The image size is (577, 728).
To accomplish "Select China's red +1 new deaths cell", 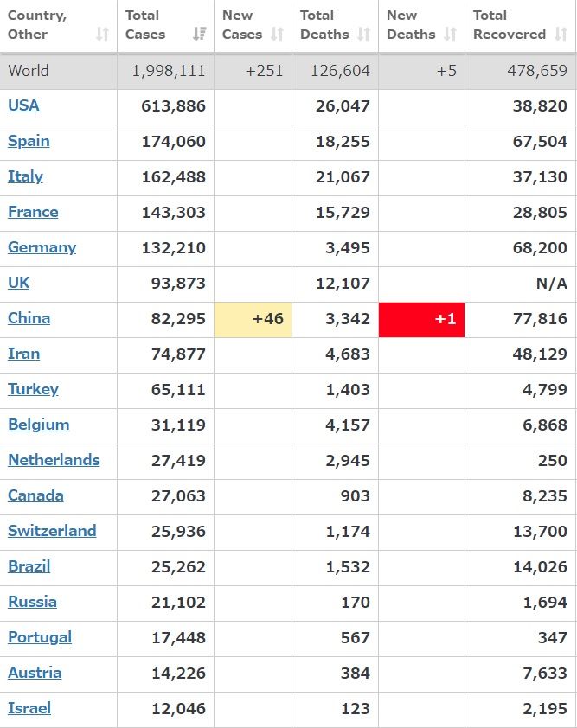I will (x=421, y=319).
